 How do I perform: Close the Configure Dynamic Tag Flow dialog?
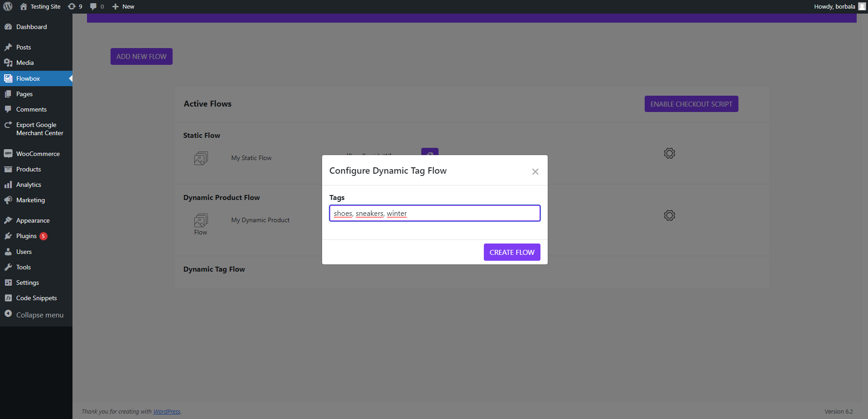tap(535, 171)
